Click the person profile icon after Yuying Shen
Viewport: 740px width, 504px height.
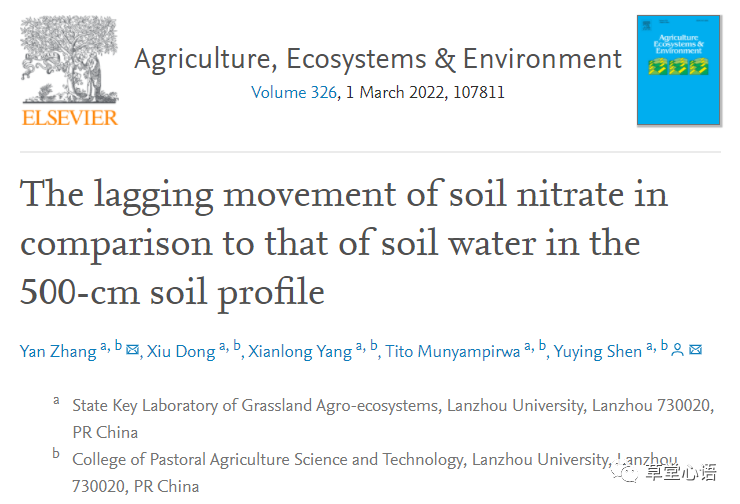(677, 350)
